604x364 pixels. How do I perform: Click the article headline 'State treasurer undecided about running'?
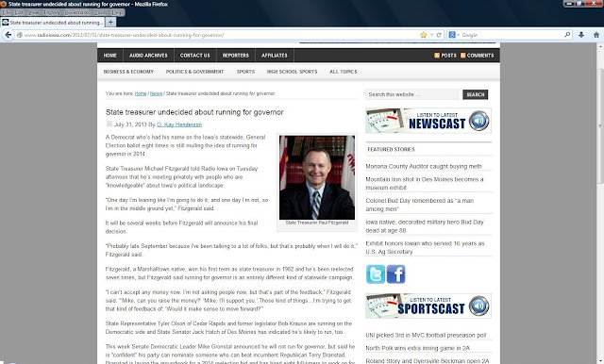[x=194, y=112]
